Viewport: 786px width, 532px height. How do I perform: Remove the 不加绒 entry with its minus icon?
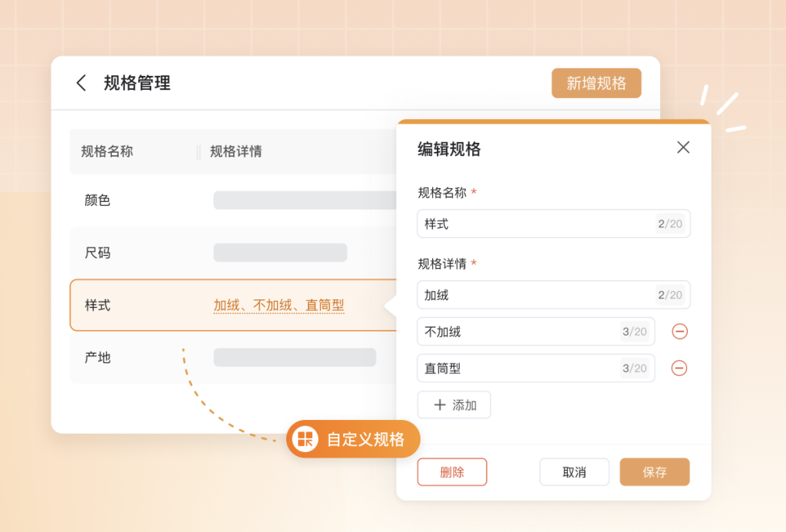click(x=679, y=332)
